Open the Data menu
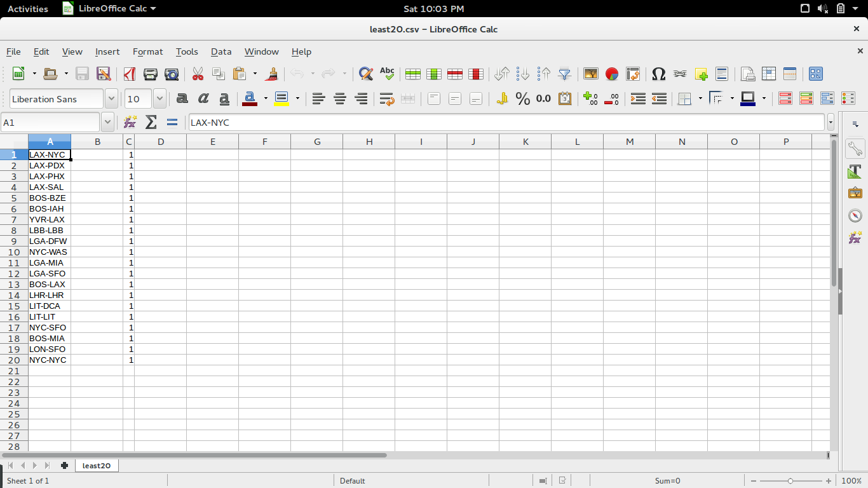The image size is (868, 488). tap(221, 51)
